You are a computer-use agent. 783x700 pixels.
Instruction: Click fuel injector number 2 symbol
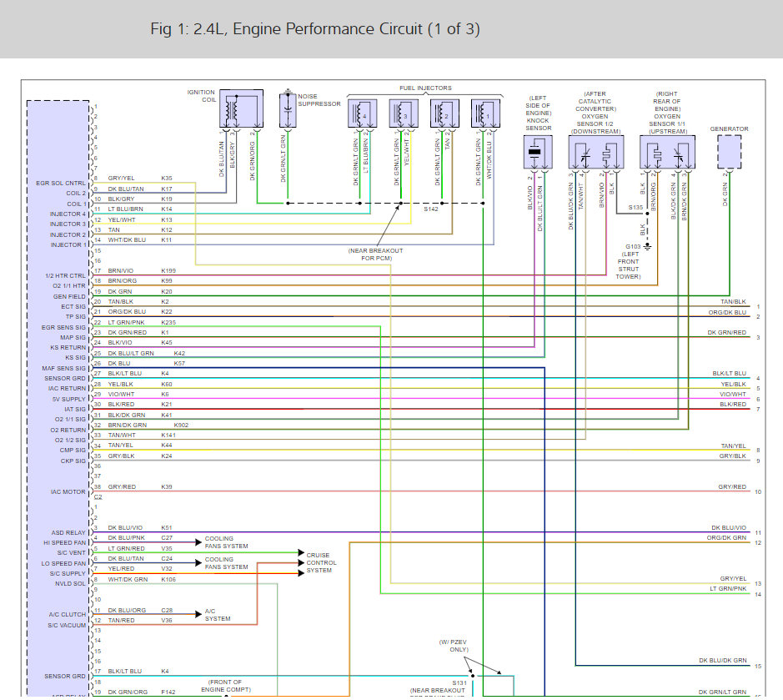pos(444,113)
